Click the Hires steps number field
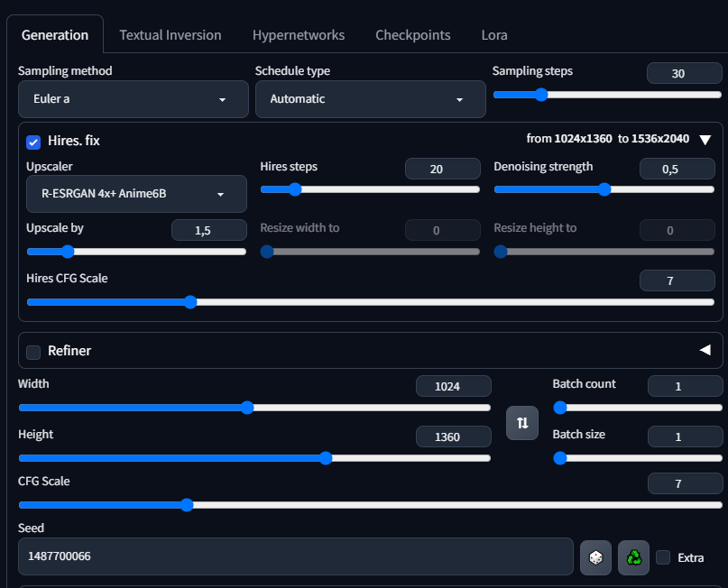Viewport: 728px width, 588px height. click(442, 169)
